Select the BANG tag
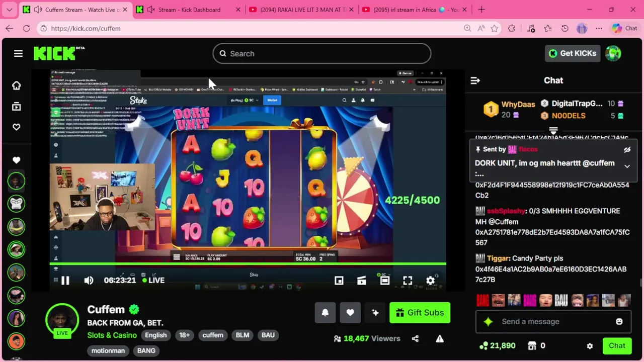 click(x=146, y=350)
